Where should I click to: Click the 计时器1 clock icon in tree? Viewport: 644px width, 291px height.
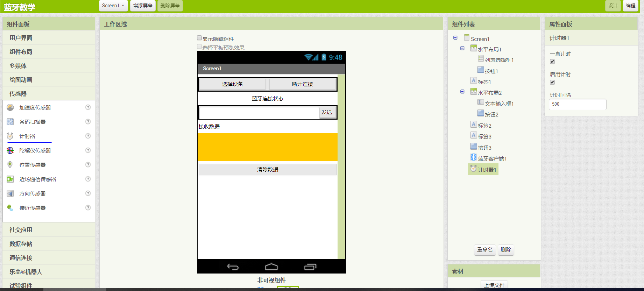tap(474, 169)
